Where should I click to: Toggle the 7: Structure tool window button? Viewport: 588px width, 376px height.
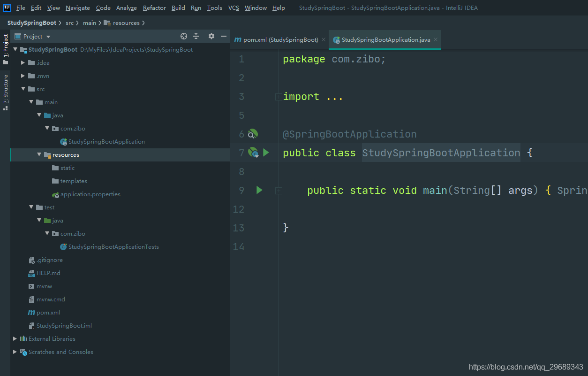5,92
